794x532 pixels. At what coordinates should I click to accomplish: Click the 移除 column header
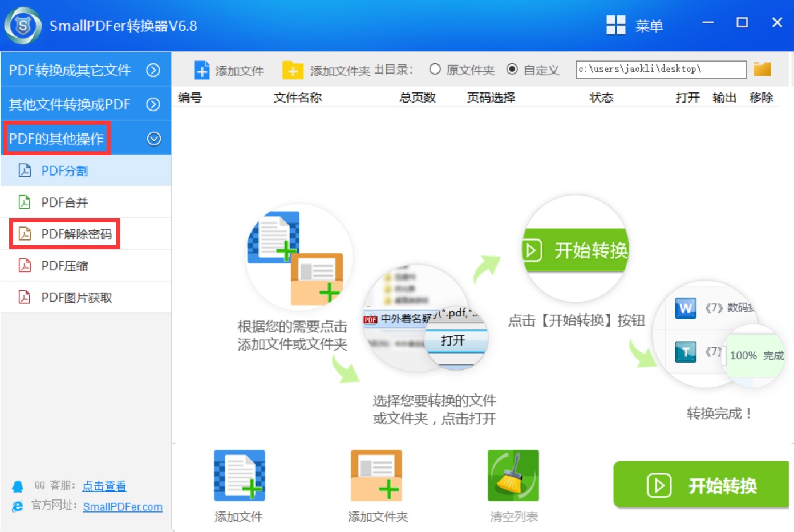pyautogui.click(x=761, y=98)
